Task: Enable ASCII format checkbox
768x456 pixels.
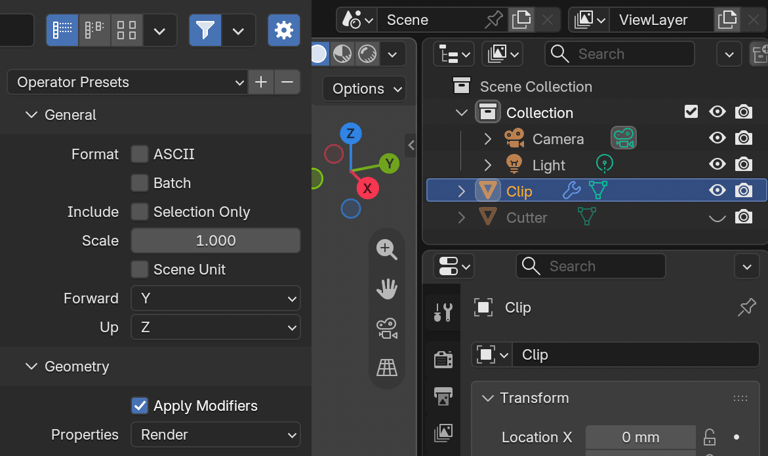Action: pyautogui.click(x=140, y=154)
